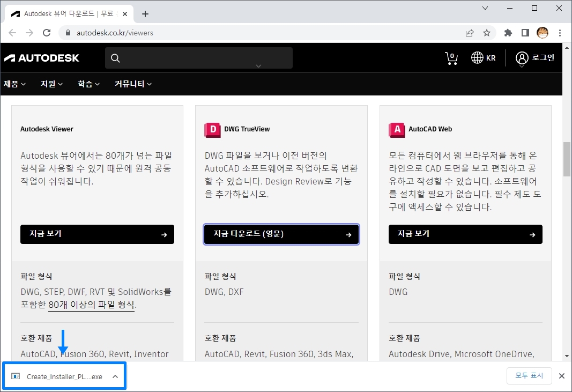Click the search magnifier icon
572x392 pixels.
point(115,58)
